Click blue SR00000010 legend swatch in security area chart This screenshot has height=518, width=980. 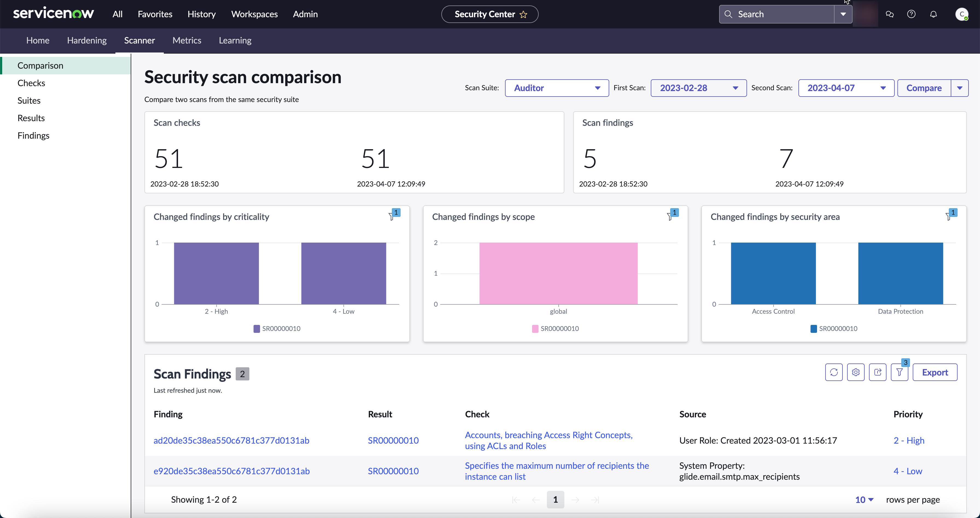pyautogui.click(x=814, y=328)
